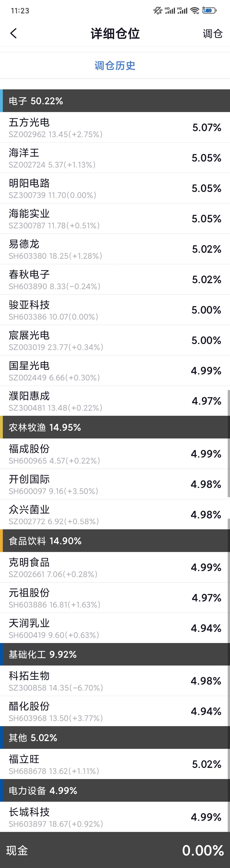The width and height of the screenshot is (230, 868).
Task: Tap the 现金 cash summary bar
Action: pos(115,850)
